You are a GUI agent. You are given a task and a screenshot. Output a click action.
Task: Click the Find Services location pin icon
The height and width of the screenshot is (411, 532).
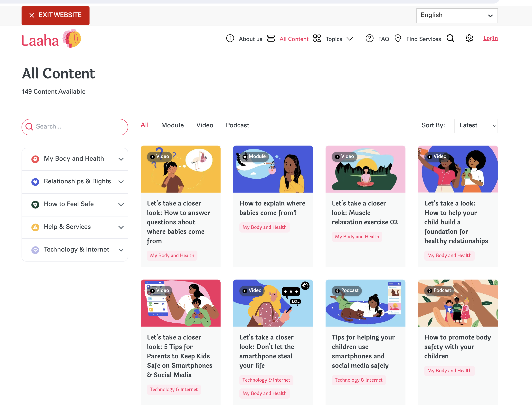click(x=398, y=38)
